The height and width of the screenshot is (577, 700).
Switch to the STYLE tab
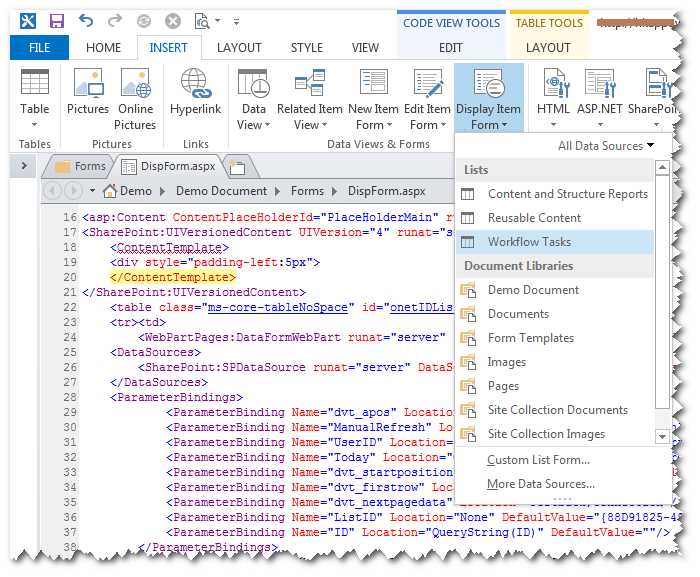(307, 47)
